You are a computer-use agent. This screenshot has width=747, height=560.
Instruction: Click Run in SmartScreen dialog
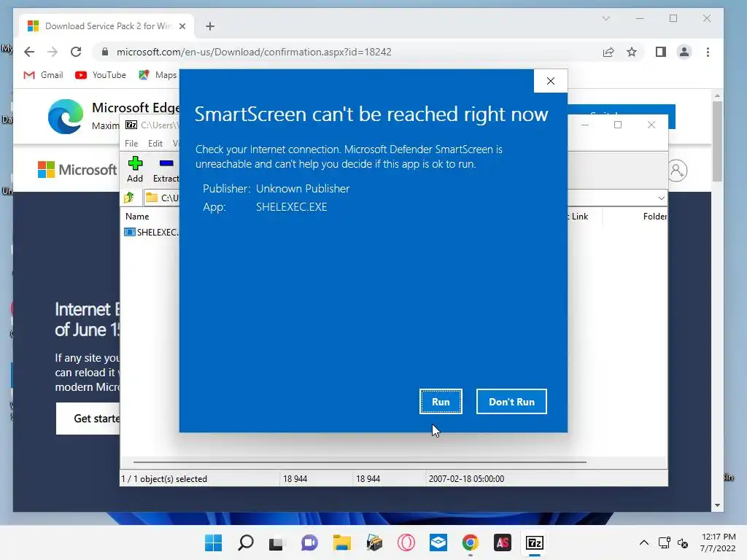441,402
